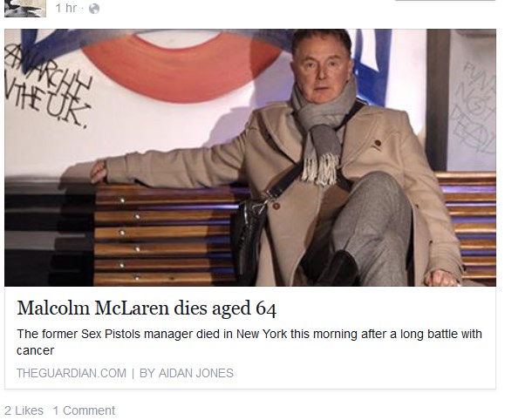505x420 pixels.
Task: Click the 'Anarchy in the U.K.' graffiti text
Action: click(48, 91)
